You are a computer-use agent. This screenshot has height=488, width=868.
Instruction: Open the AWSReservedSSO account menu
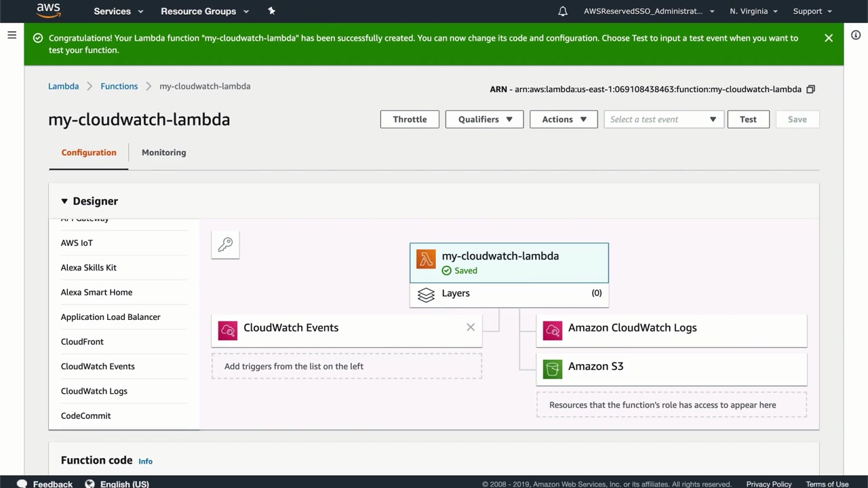649,11
